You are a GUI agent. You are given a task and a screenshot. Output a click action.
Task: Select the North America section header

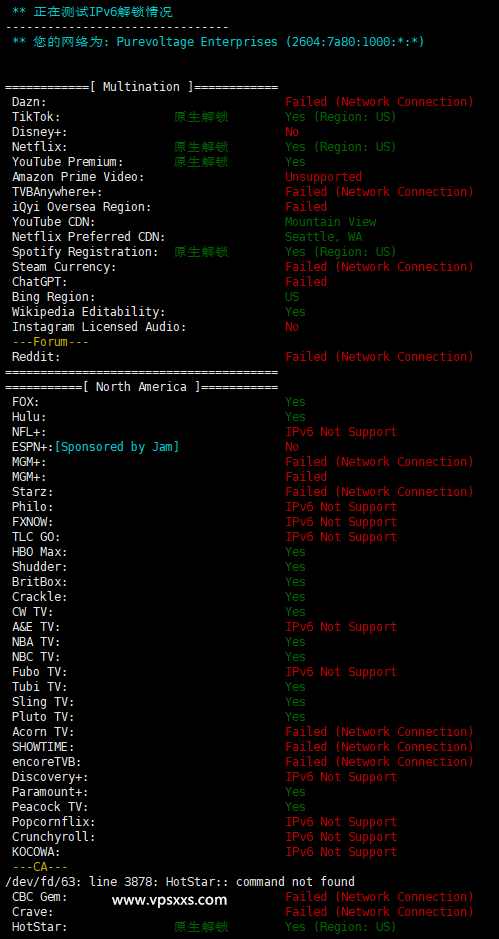coord(141,387)
